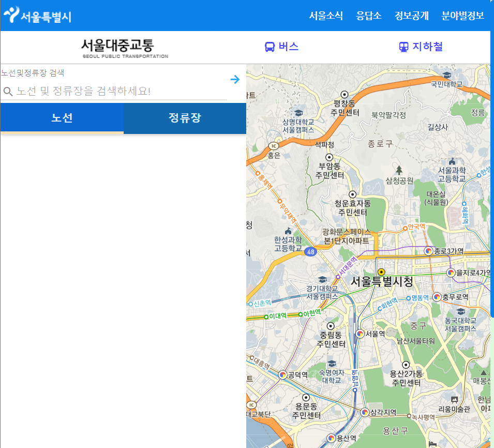Screen dimensions: 494x448
Task: Click the blue arrow search submit button
Action: click(235, 79)
